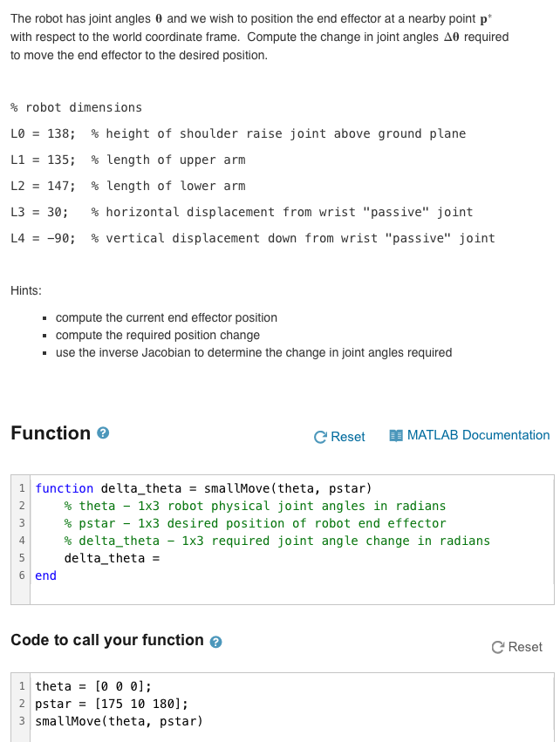Click empty area below end in function editor

tap(292, 594)
